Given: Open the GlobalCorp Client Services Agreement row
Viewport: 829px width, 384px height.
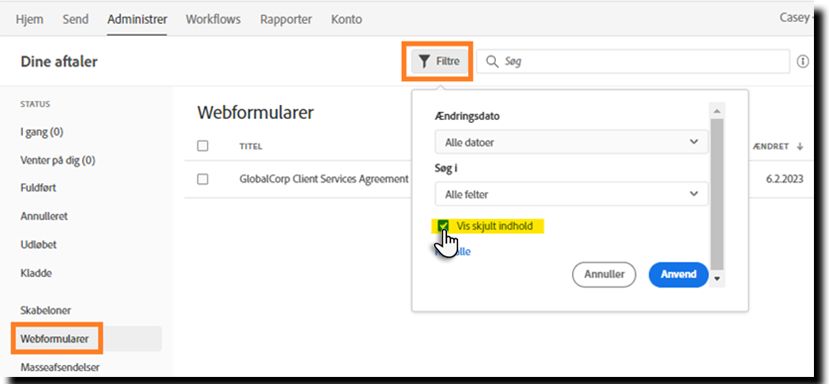Looking at the screenshot, I should [324, 179].
